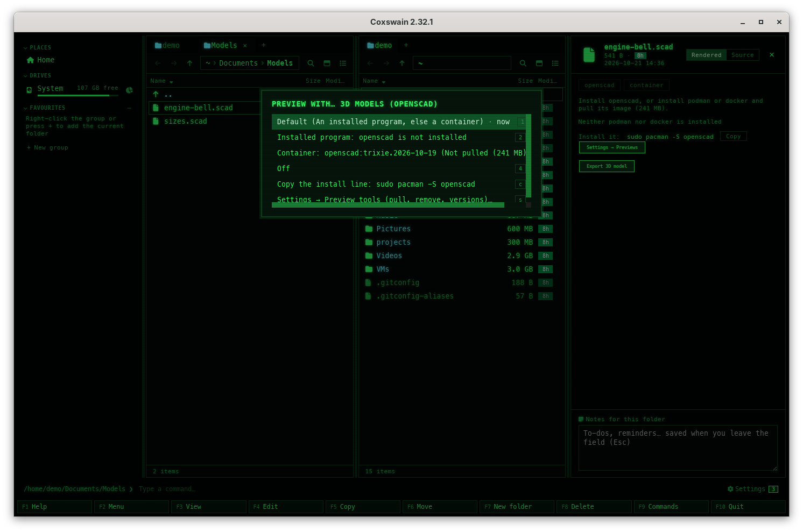803x532 pixels.
Task: Switch to the demo tab in left pane
Action: coord(167,46)
